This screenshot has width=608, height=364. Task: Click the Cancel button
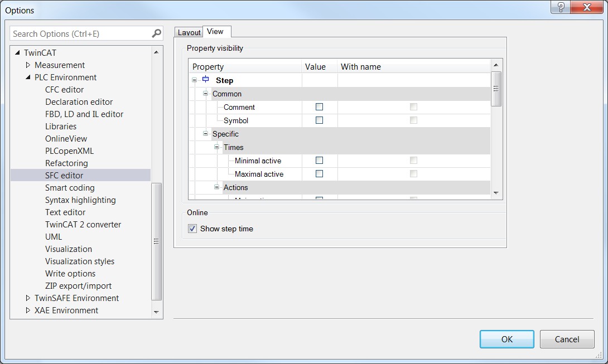pyautogui.click(x=567, y=339)
